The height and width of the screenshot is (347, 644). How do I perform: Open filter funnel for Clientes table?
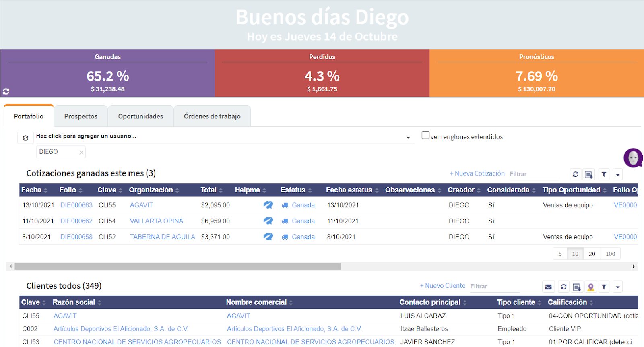coord(604,287)
